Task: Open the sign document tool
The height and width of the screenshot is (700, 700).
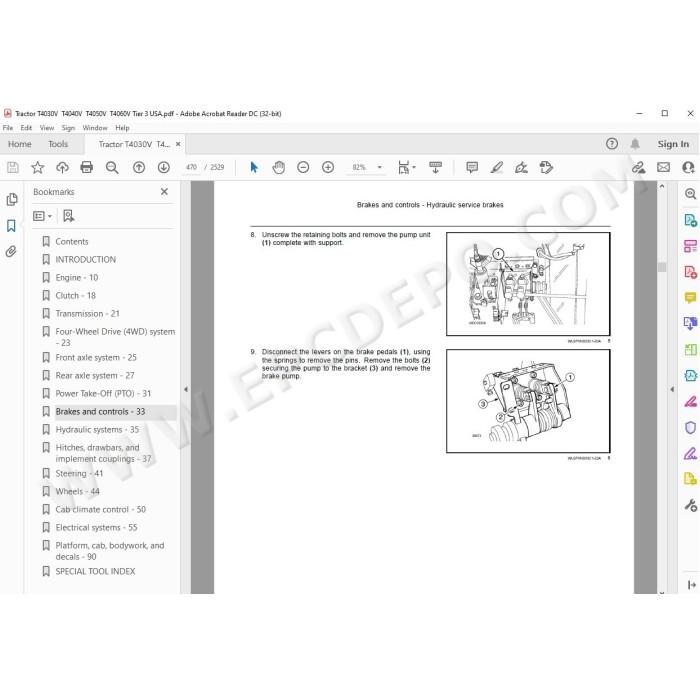Action: tap(521, 167)
